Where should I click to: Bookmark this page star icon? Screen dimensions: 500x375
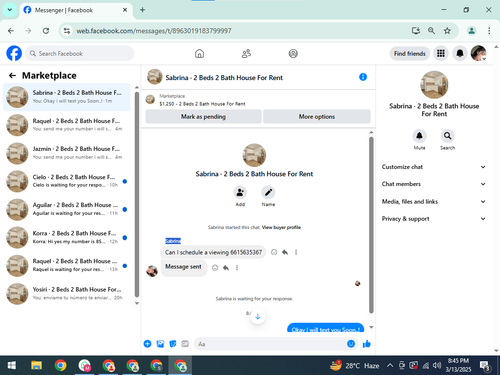pos(447,31)
